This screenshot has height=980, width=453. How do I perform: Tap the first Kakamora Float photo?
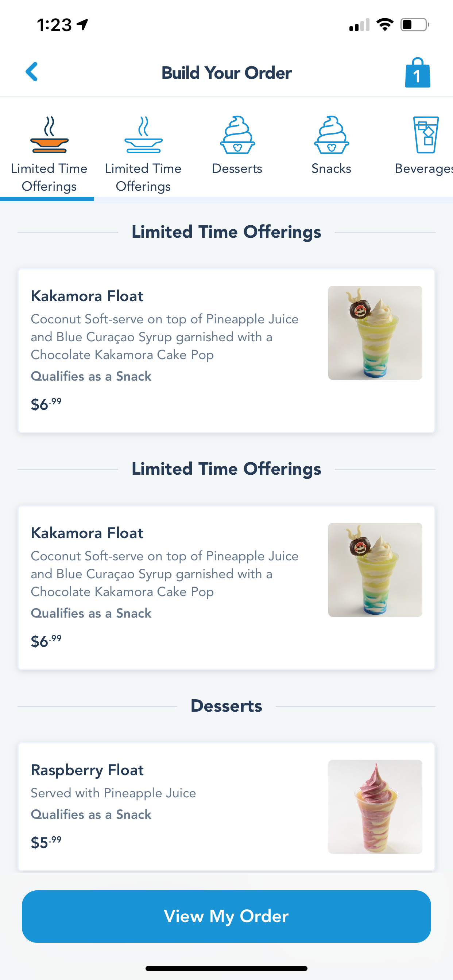pos(375,333)
